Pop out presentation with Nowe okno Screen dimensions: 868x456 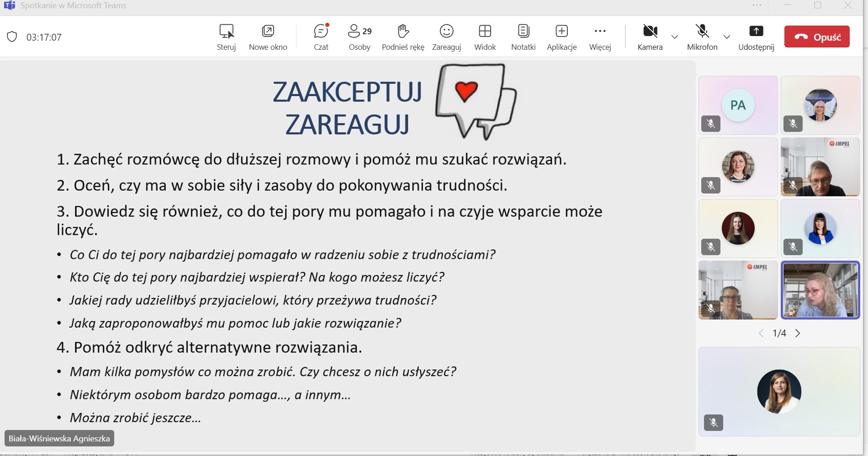(x=268, y=37)
